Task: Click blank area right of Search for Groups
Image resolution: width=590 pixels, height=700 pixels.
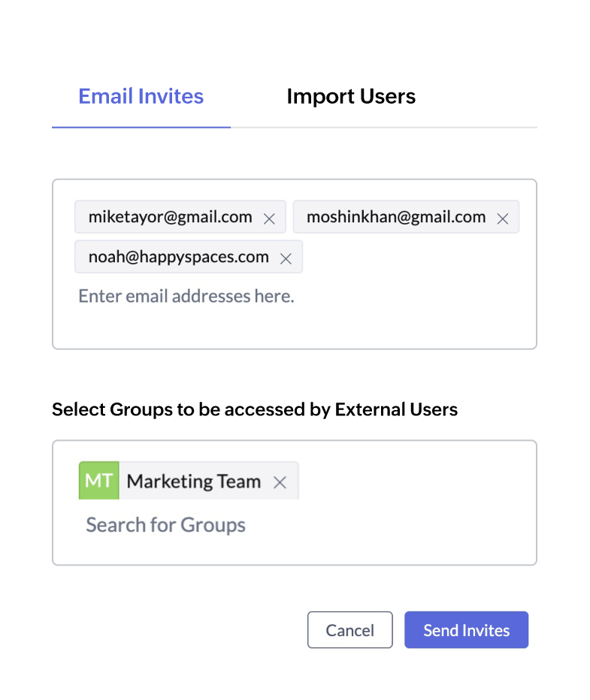Action: (391, 524)
